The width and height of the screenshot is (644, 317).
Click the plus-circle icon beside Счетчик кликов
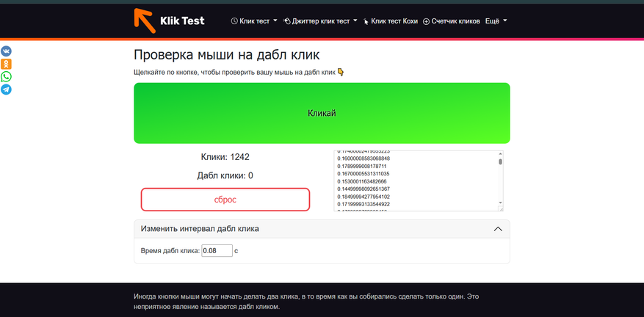click(427, 21)
